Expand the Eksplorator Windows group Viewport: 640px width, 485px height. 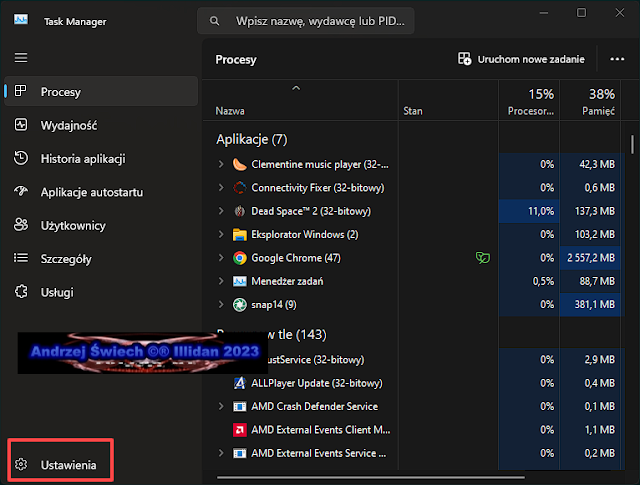(x=221, y=234)
